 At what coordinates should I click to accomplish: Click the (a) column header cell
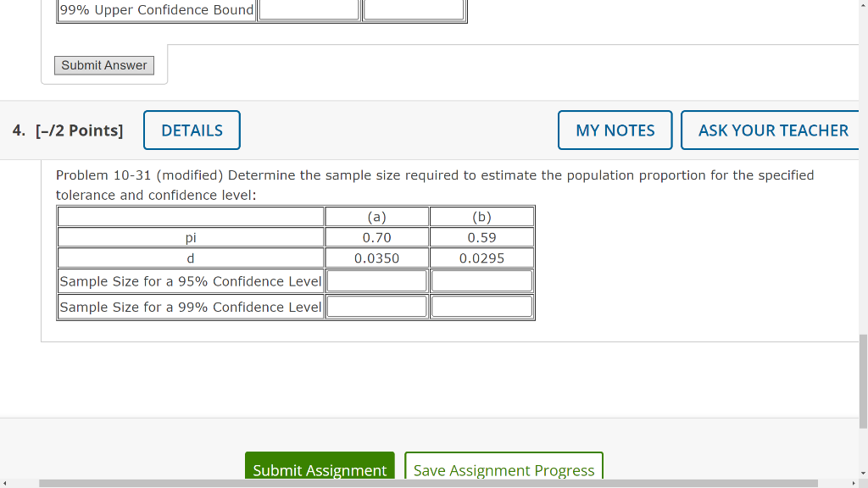pyautogui.click(x=376, y=216)
